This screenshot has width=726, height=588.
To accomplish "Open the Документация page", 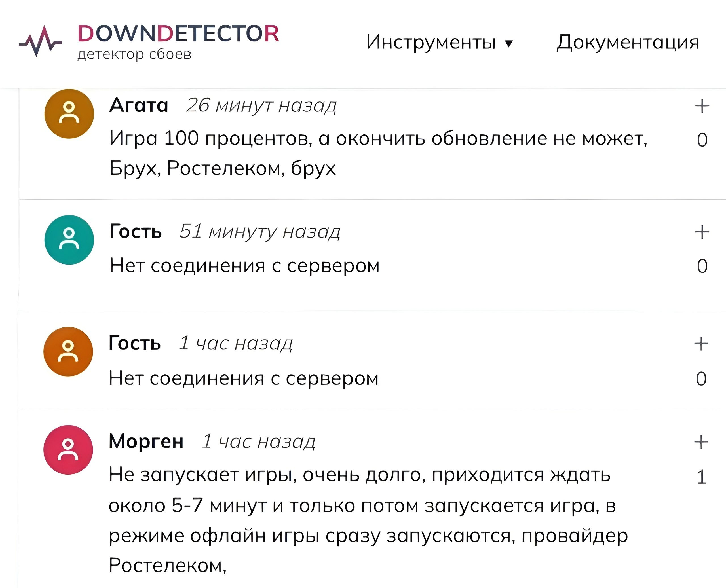I will click(628, 42).
